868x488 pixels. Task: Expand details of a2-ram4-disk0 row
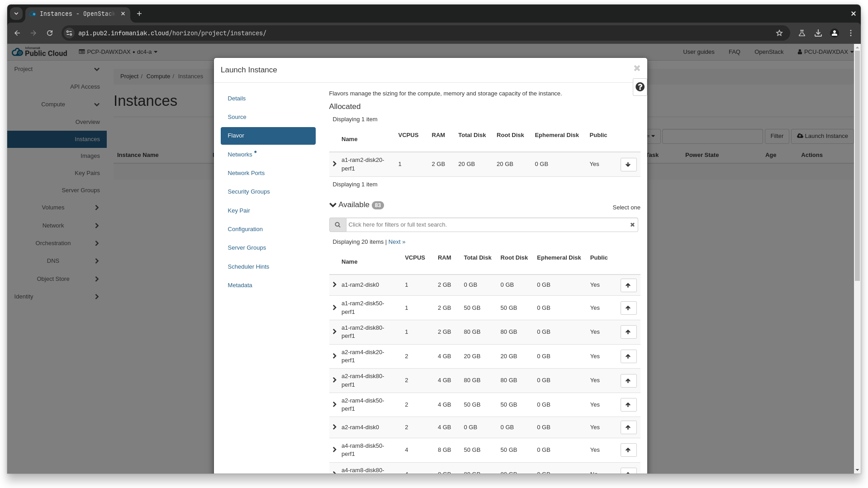pyautogui.click(x=334, y=427)
